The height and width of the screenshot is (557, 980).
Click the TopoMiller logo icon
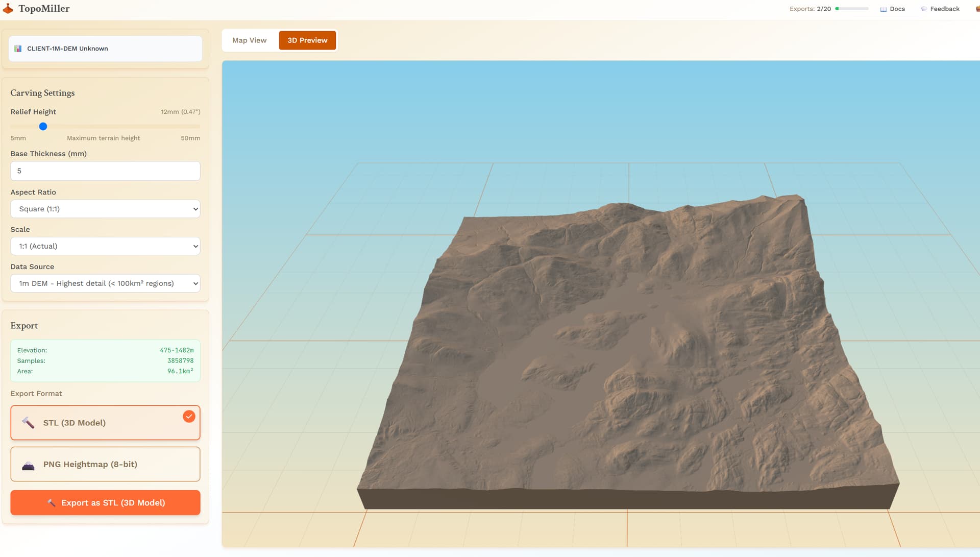(8, 9)
